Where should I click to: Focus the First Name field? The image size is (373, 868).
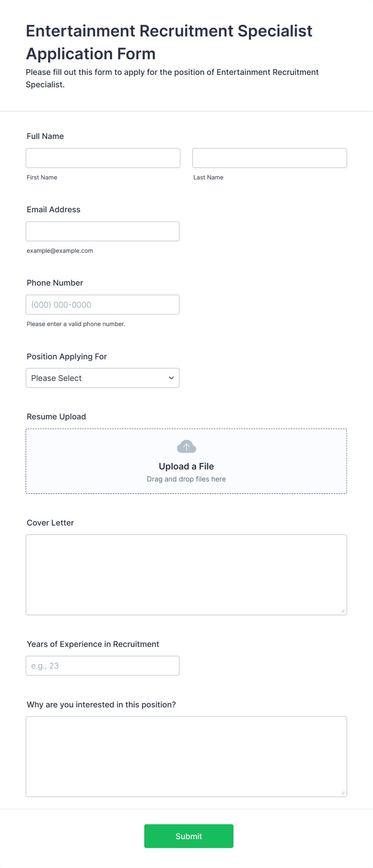[x=103, y=158]
